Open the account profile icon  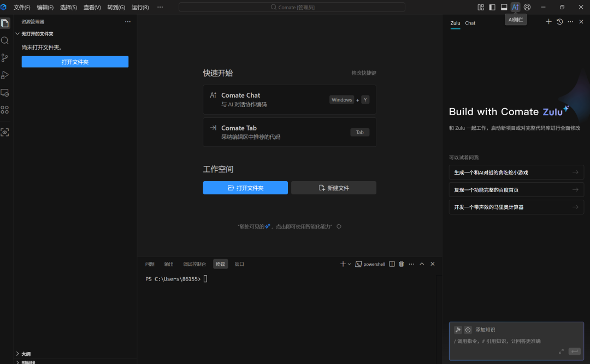527,7
